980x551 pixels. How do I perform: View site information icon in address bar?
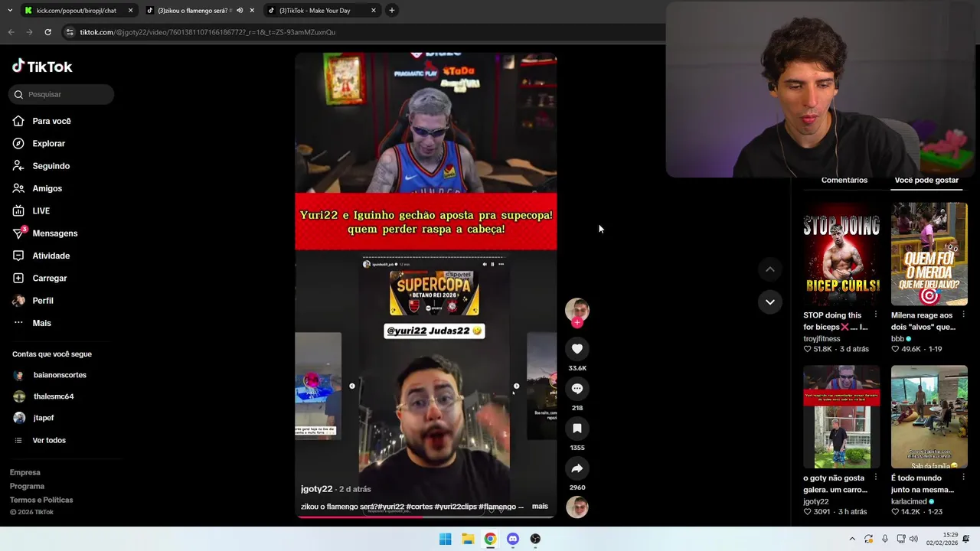pos(70,32)
